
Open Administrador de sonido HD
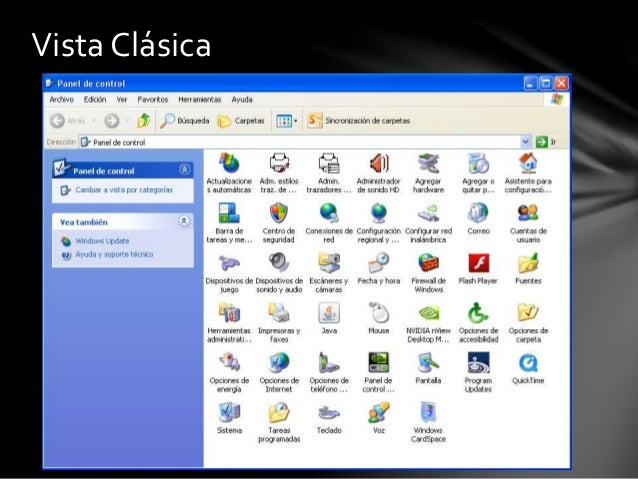(378, 164)
